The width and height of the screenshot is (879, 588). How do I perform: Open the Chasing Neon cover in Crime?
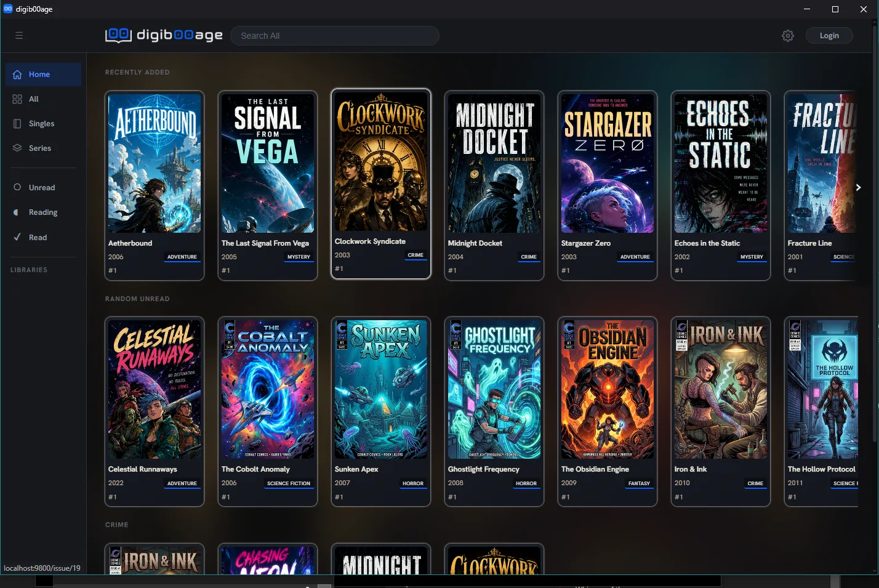pos(268,560)
